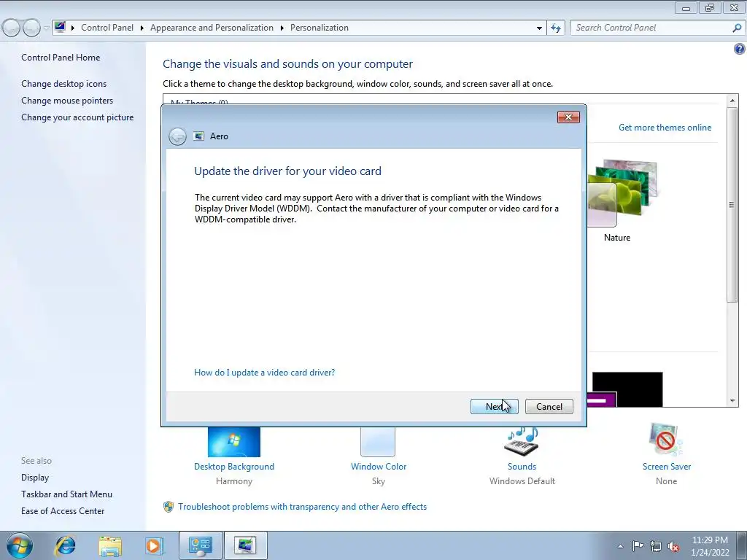This screenshot has height=560, width=747.
Task: Open the Help question mark icon
Action: 739,49
